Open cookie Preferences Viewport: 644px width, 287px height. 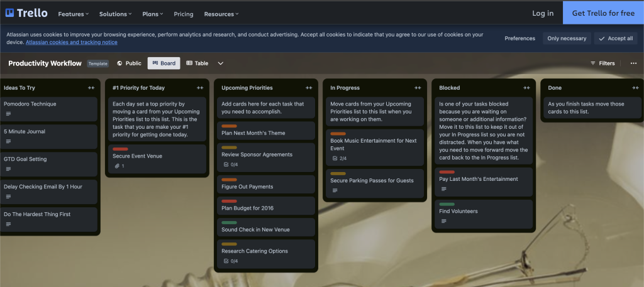coord(520,38)
